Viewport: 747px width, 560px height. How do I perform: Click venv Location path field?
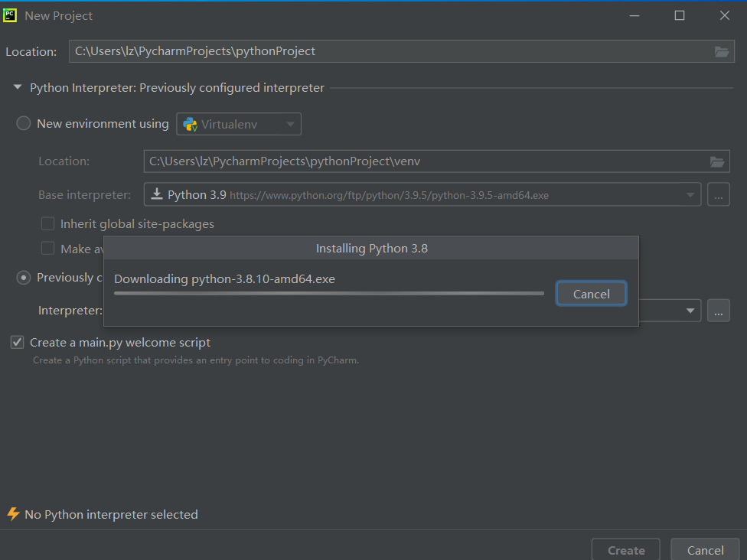point(436,161)
